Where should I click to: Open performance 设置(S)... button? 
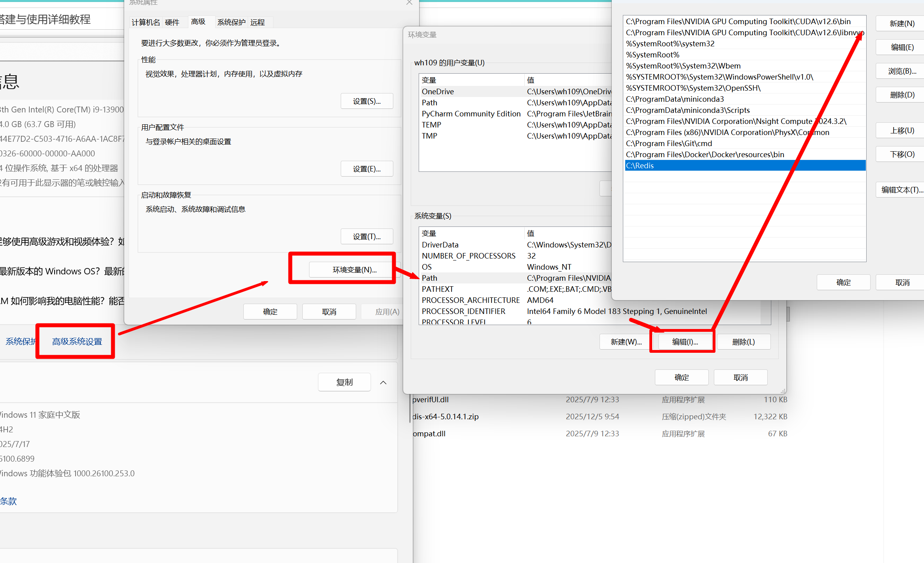pyautogui.click(x=366, y=101)
